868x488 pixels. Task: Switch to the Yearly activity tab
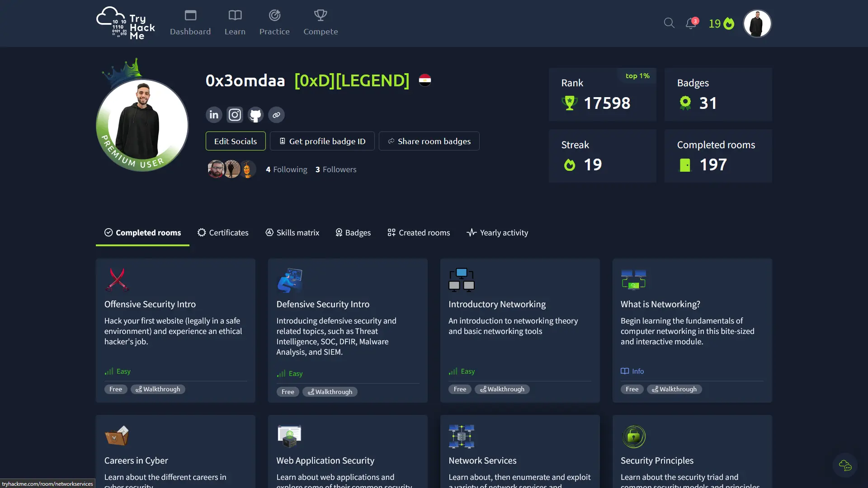pos(497,233)
